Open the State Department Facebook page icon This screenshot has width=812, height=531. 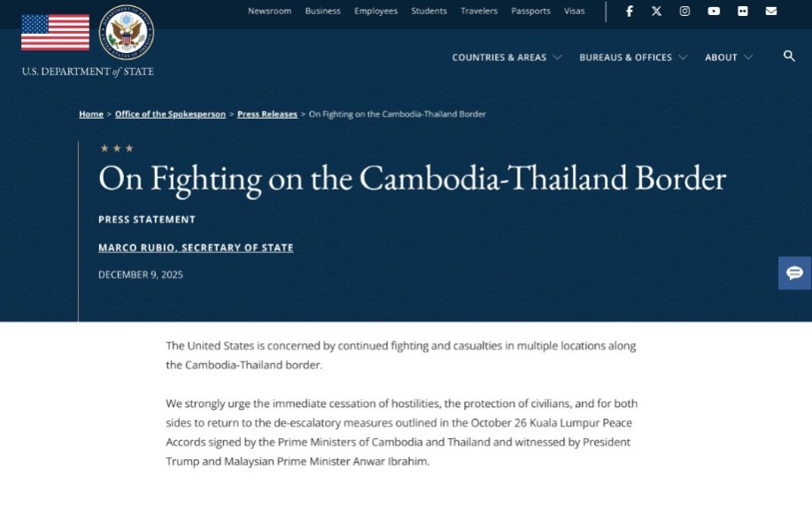[x=630, y=12]
